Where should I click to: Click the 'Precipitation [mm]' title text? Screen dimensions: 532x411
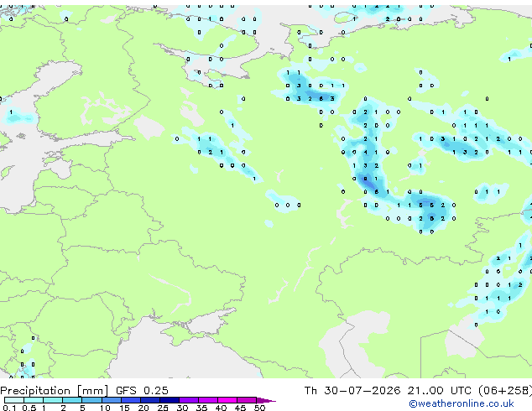tap(55, 391)
